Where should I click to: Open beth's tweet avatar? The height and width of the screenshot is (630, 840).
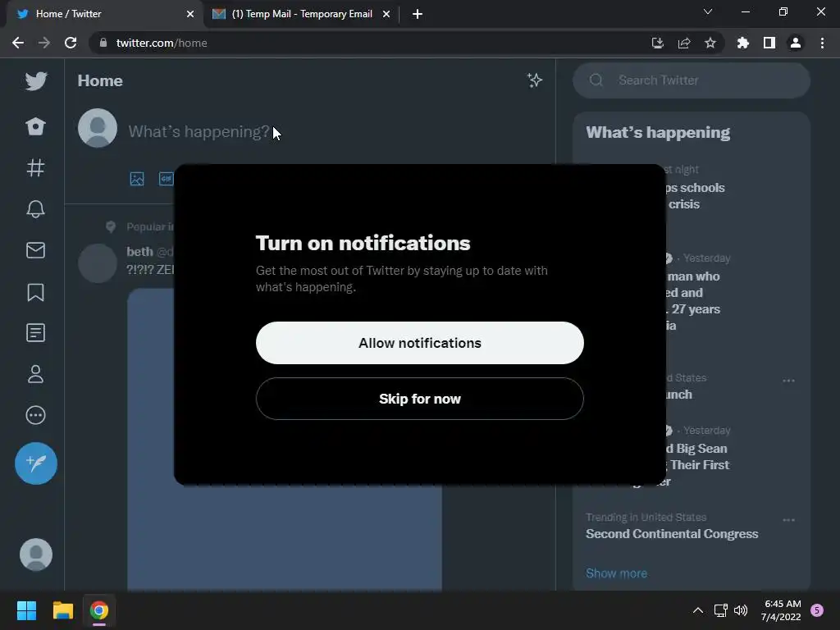(x=98, y=263)
